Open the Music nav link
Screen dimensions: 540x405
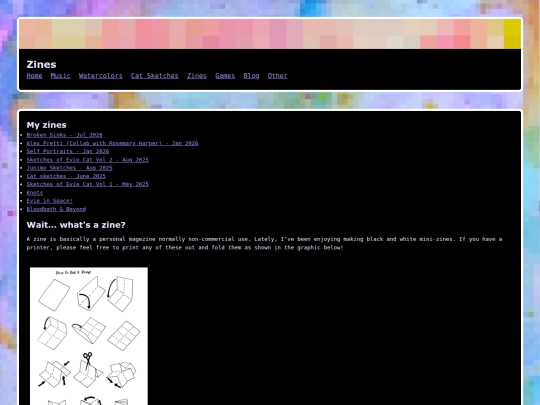[x=61, y=76]
